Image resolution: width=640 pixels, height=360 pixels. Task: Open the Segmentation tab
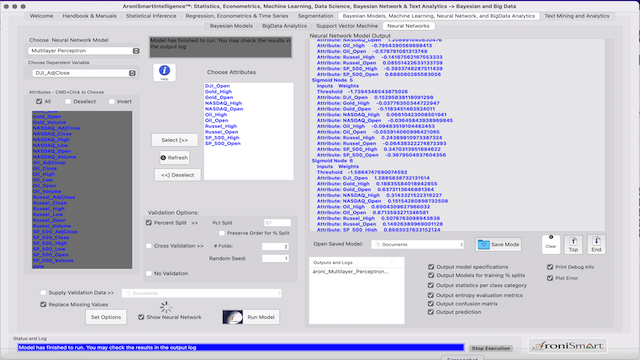315,16
